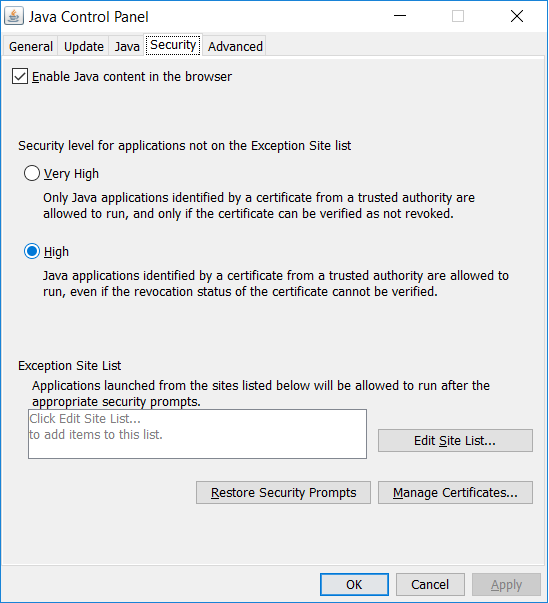This screenshot has width=549, height=603.
Task: Select the Very High security level
Action: point(32,173)
